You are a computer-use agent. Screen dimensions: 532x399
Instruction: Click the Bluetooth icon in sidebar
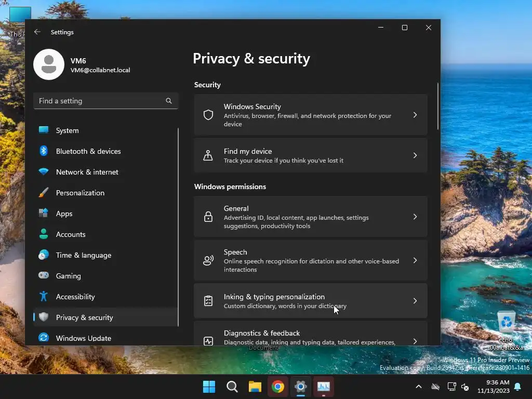[x=44, y=151]
